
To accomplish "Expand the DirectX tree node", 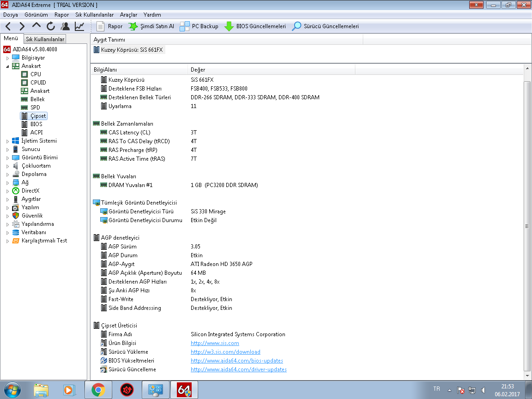I will 7,191.
